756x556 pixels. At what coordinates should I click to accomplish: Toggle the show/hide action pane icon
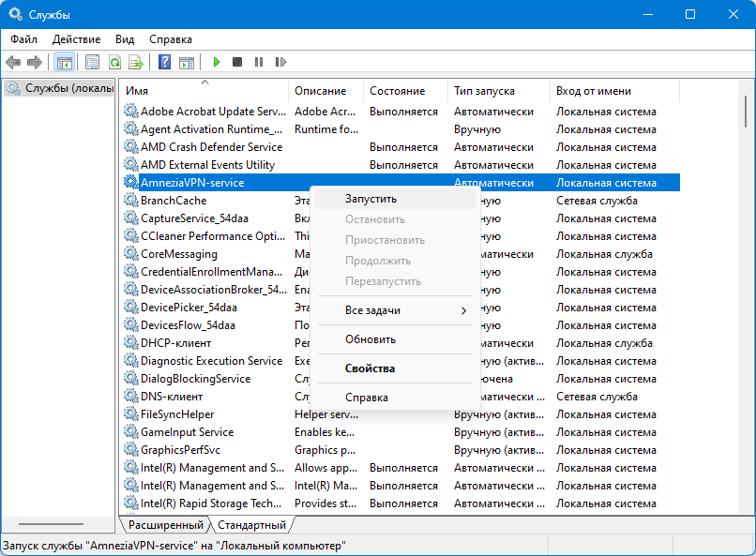pos(187,62)
